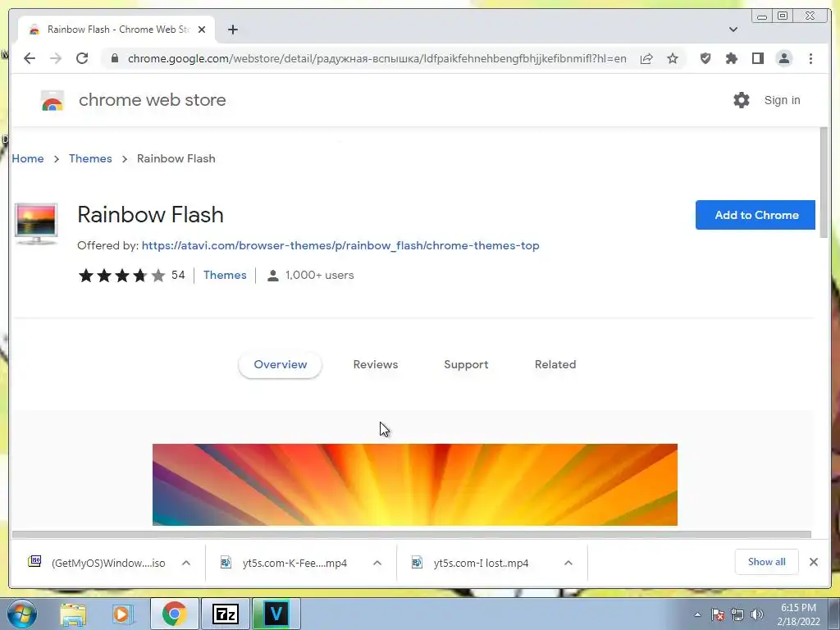Open the V application in taskbar
This screenshot has height=630, width=840.
pos(276,614)
